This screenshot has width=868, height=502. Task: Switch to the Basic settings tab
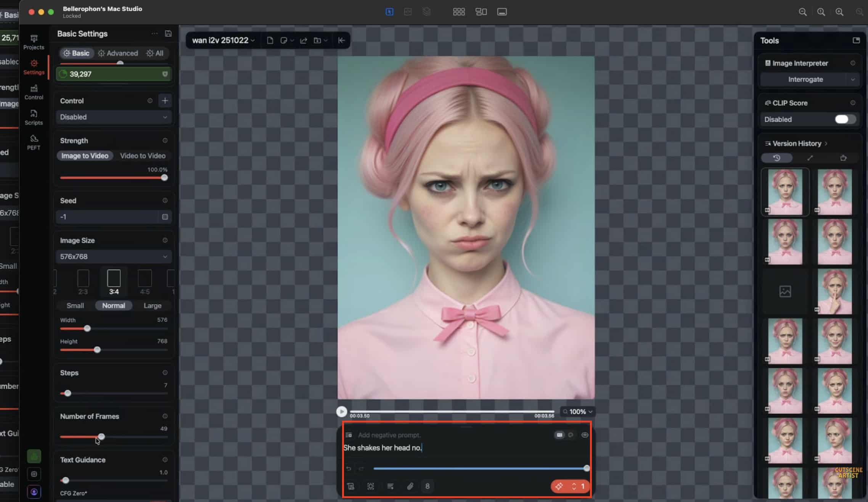pos(76,53)
